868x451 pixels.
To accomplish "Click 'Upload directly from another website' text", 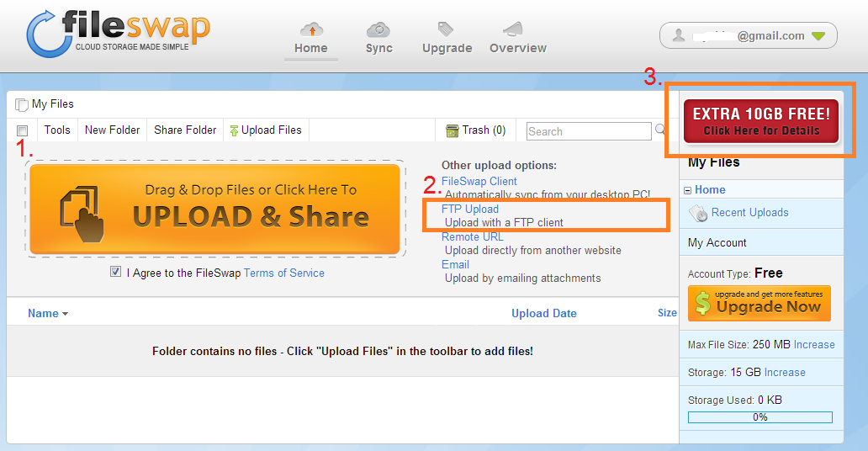I will click(533, 251).
